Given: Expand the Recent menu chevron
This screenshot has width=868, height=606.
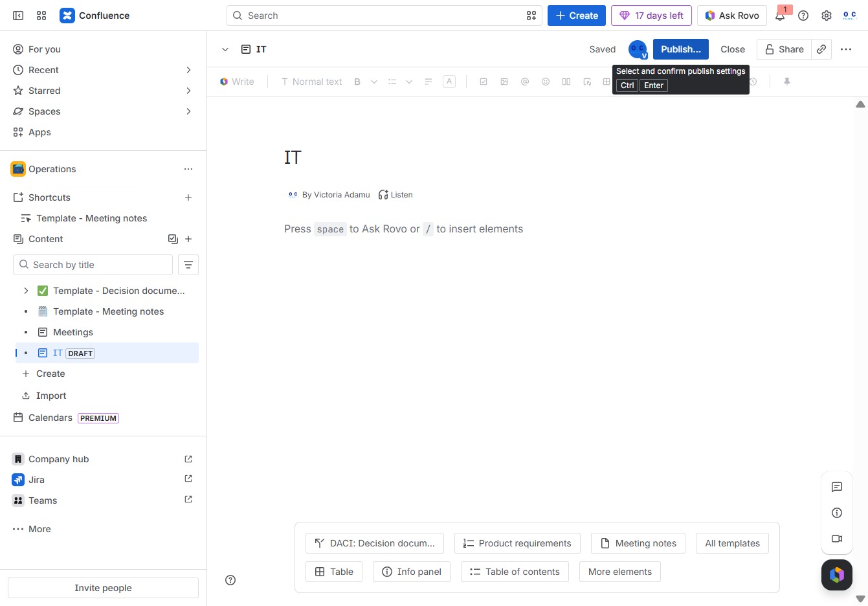Looking at the screenshot, I should pyautogui.click(x=188, y=70).
